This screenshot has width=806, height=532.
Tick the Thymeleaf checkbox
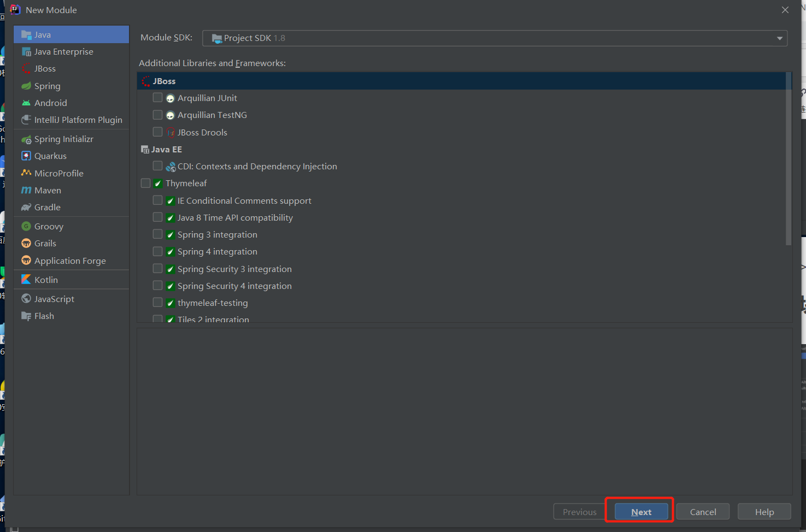coord(145,183)
